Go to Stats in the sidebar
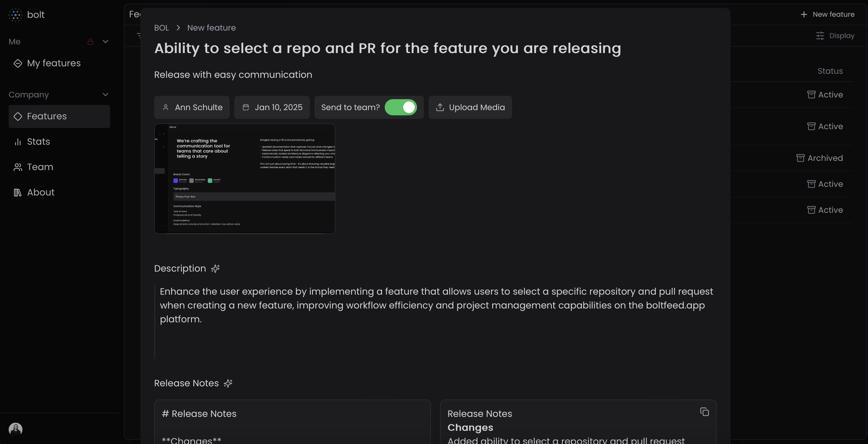This screenshot has height=444, width=868. point(38,142)
